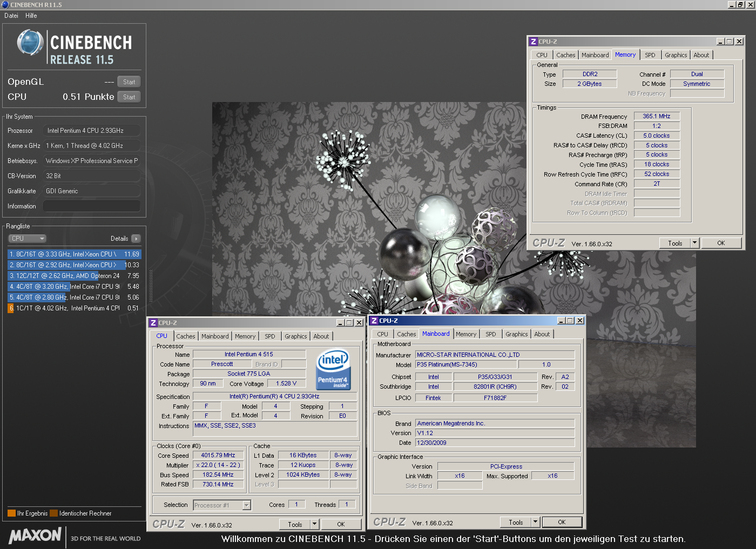Open Graphics tab in Memory CPU-Z window
This screenshot has height=549, width=756.
(x=676, y=55)
